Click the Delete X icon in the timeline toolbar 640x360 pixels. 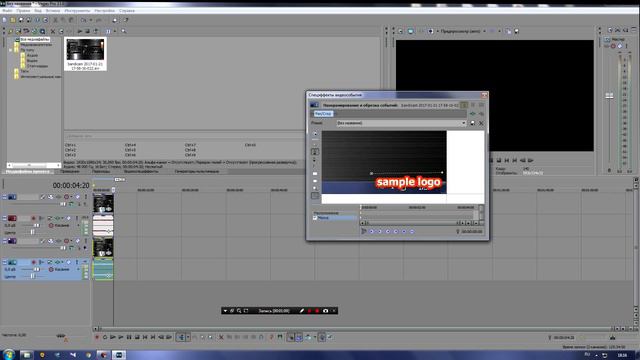221,337
